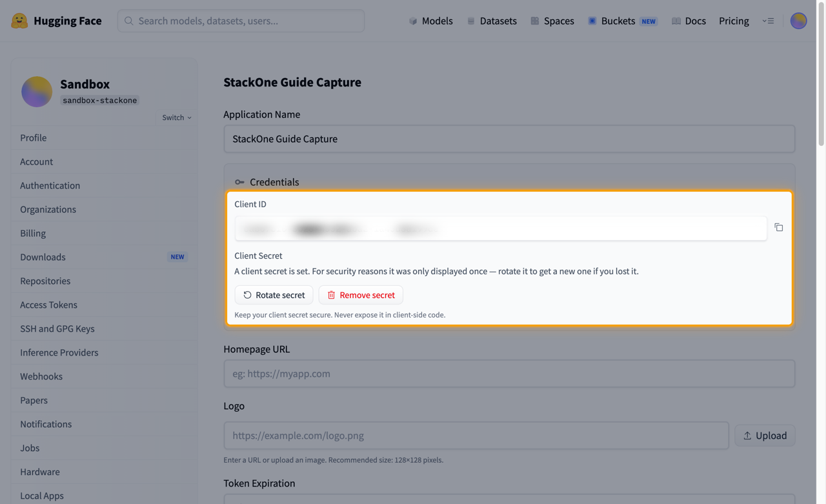Click the Sandbox account name heading
The height and width of the screenshot is (504, 826).
click(85, 84)
